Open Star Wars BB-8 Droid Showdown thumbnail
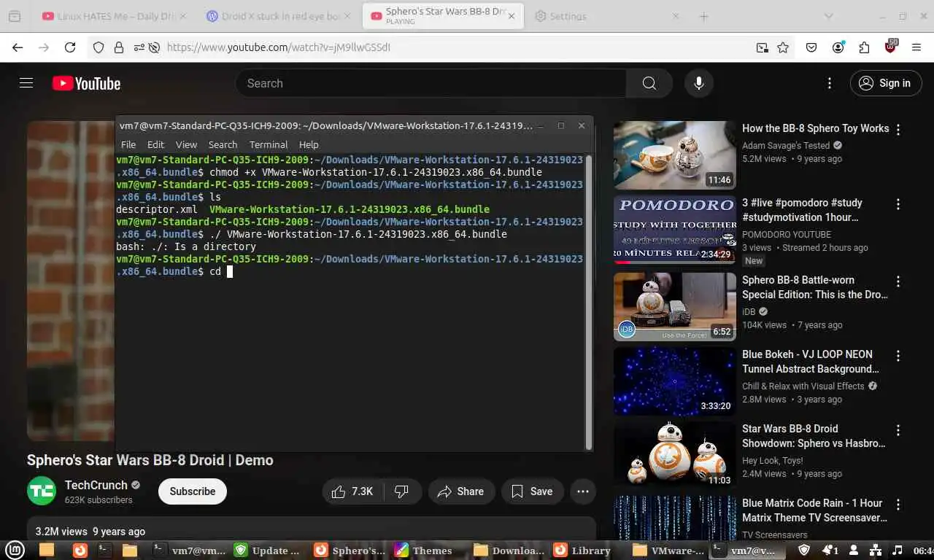 point(675,455)
